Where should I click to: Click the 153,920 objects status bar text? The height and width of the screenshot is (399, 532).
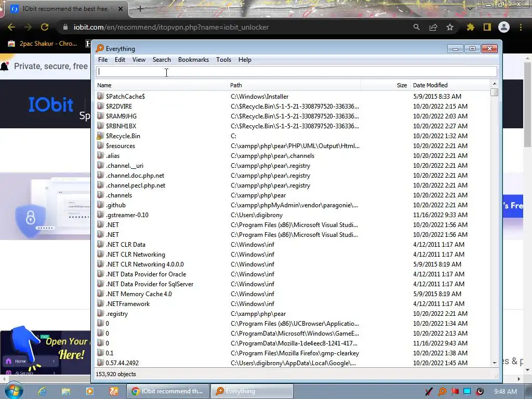116,374
